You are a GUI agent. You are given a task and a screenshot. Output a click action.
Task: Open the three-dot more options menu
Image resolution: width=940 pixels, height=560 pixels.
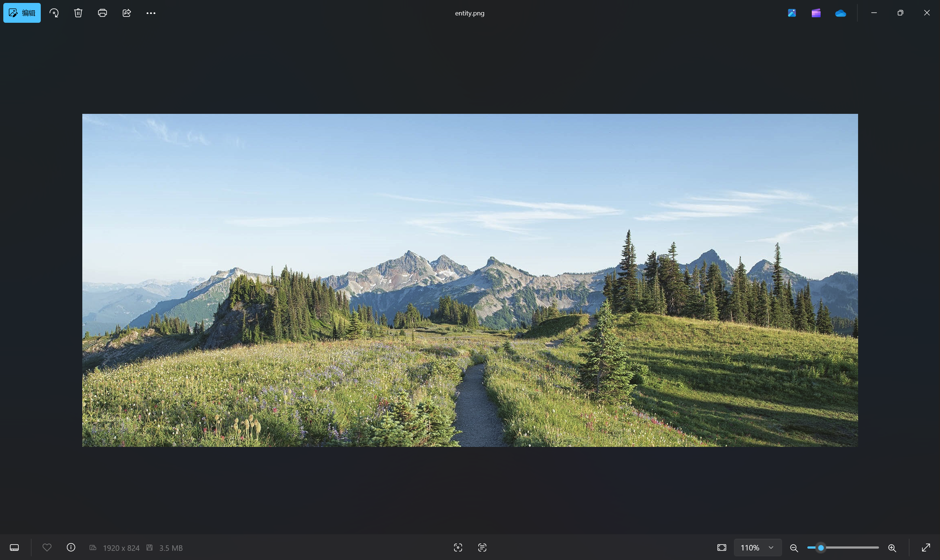151,13
